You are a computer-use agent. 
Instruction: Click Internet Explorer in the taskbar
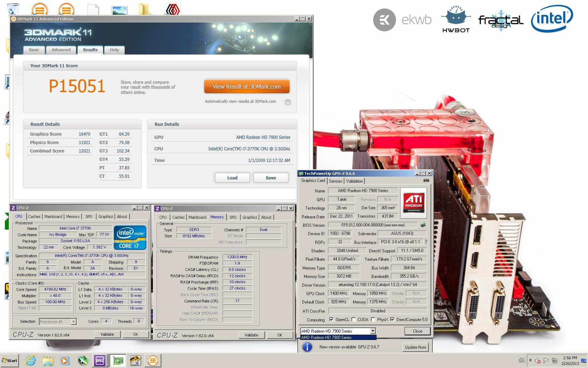[31, 360]
